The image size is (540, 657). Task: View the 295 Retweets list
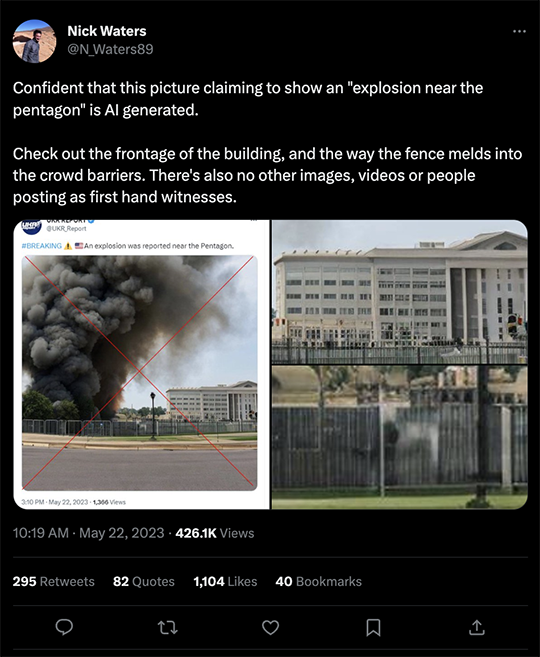coord(54,582)
